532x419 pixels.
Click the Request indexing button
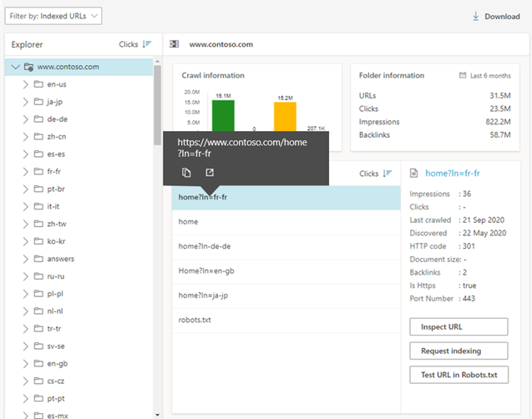[459, 351]
